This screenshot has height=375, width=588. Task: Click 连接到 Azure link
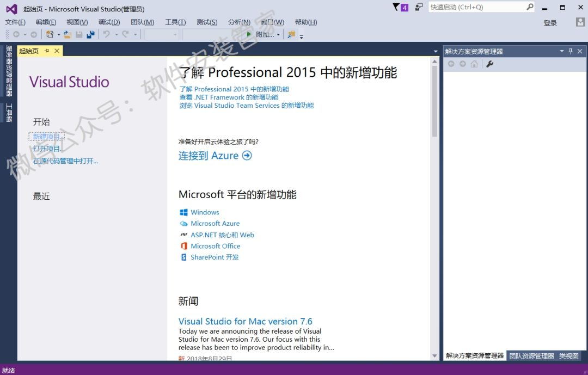coord(215,156)
